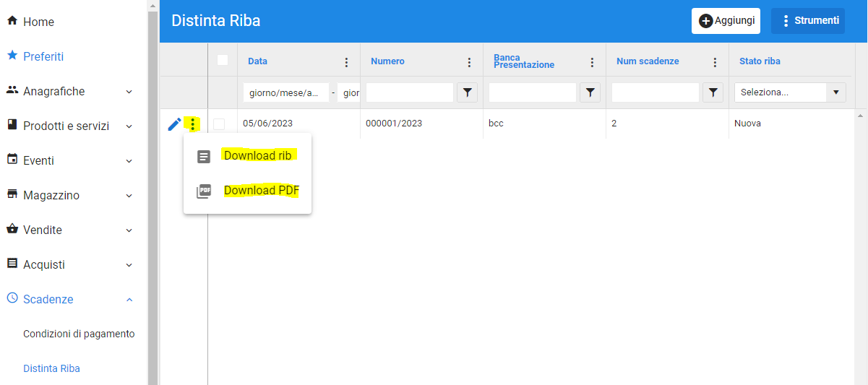Click the Numero column filter funnel icon
The image size is (868, 385).
click(x=468, y=92)
